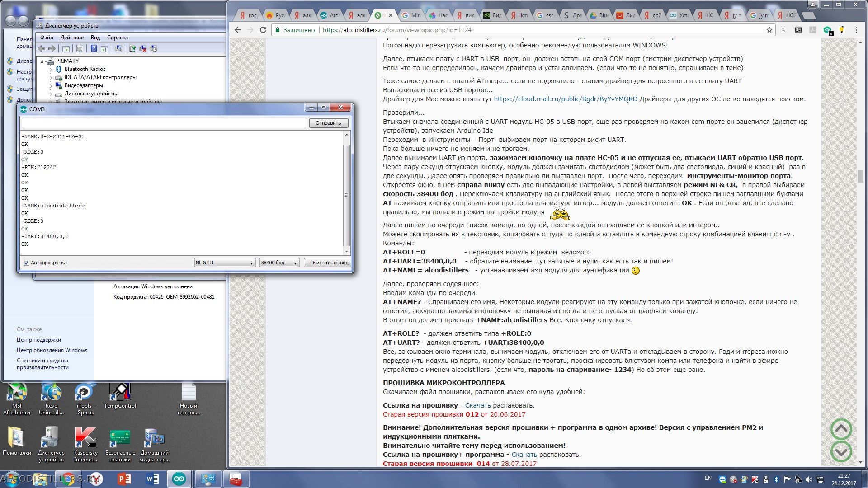Expand Дисковые устройства tree node
The height and width of the screenshot is (488, 868).
51,94
